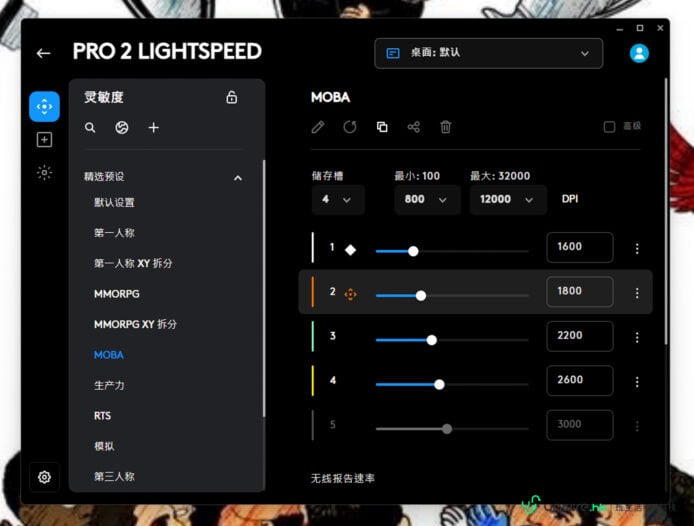This screenshot has height=526, width=694.
Task: Enable the 高级 advanced checkbox
Action: 609,127
